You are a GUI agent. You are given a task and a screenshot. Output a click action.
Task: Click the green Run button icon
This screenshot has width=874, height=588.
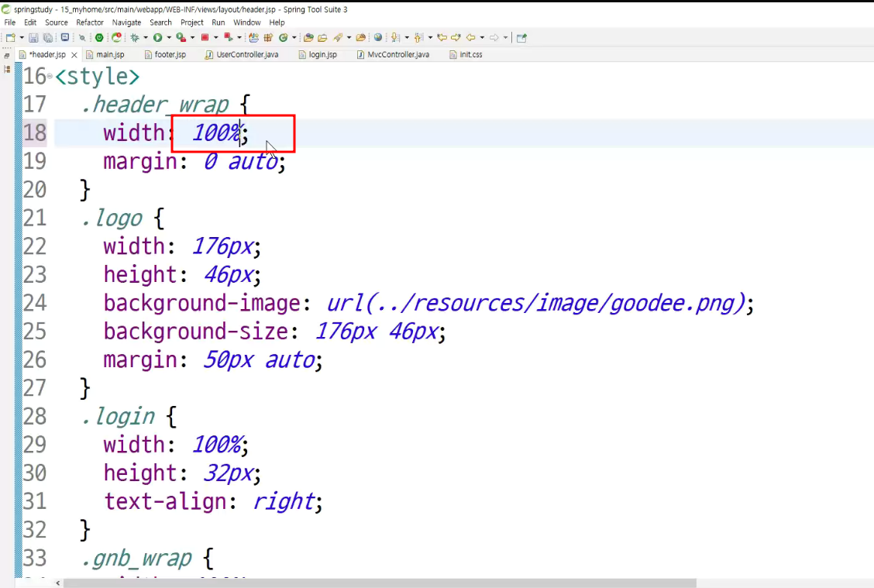point(158,37)
